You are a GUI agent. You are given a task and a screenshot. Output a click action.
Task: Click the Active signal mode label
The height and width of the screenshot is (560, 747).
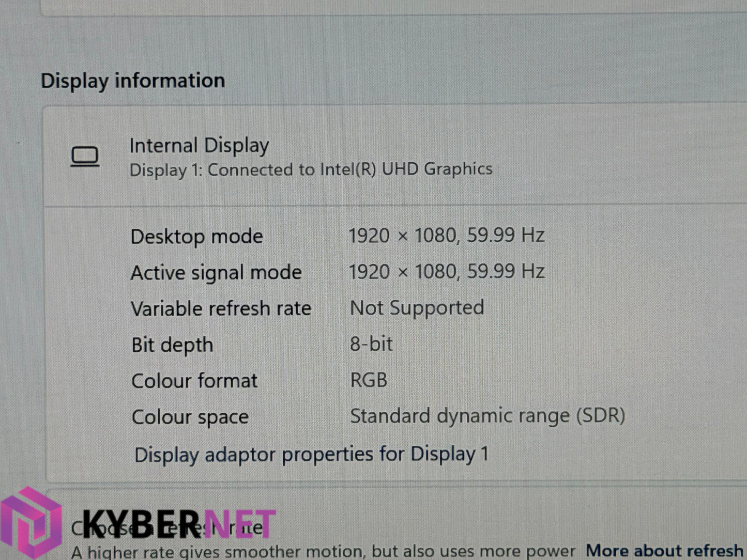coord(216,273)
